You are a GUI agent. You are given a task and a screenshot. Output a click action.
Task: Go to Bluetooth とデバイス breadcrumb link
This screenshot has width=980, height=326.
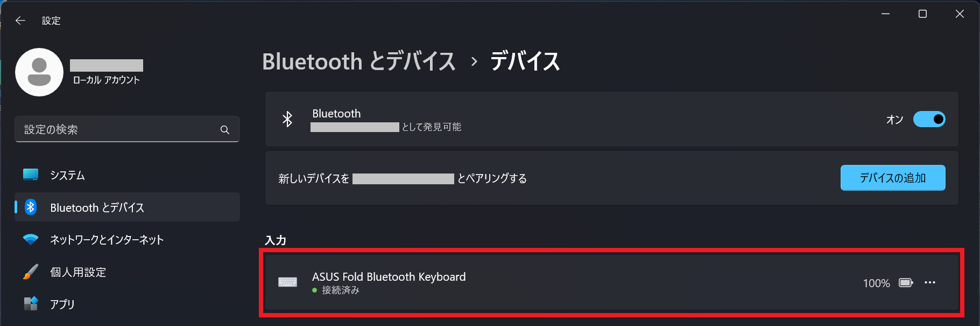pos(359,61)
